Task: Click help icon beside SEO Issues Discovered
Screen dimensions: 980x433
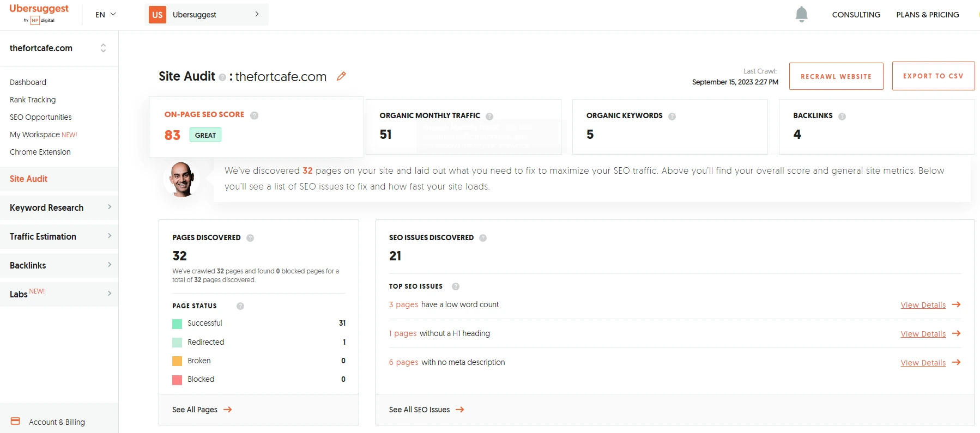Action: click(483, 238)
